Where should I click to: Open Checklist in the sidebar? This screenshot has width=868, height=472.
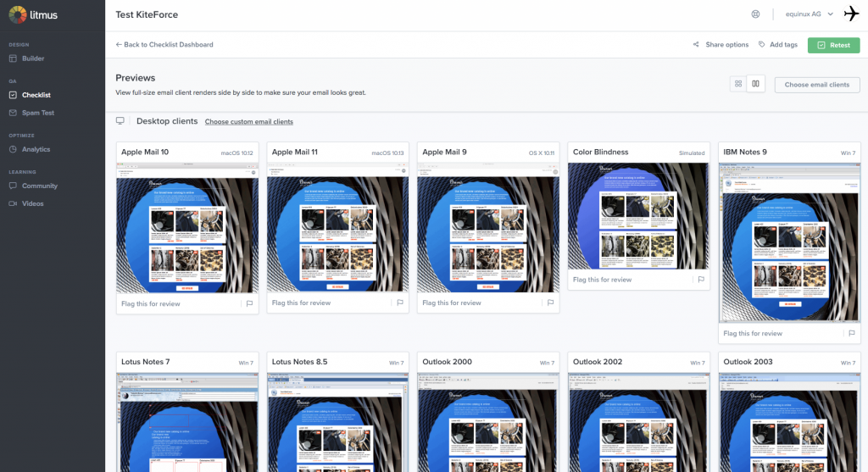(x=36, y=95)
